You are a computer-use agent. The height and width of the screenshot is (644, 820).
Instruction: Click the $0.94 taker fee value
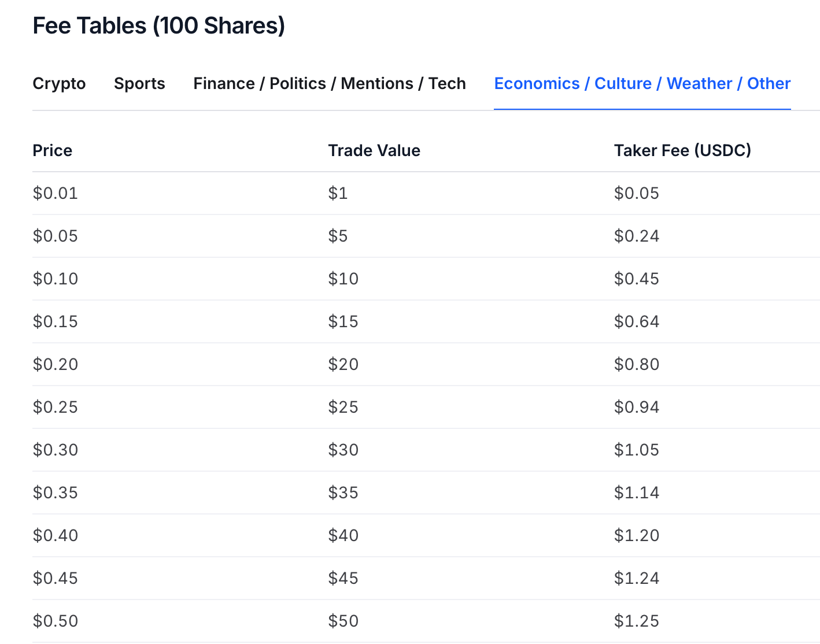(636, 407)
